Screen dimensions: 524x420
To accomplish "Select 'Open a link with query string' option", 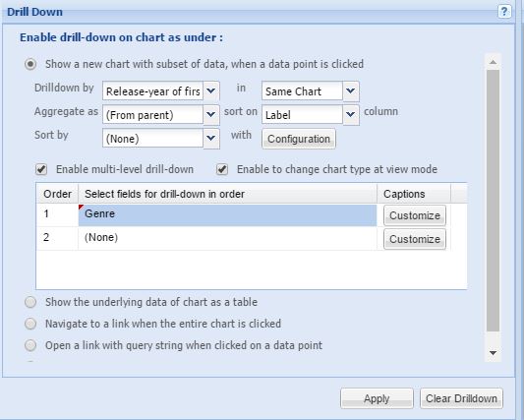I will [30, 345].
